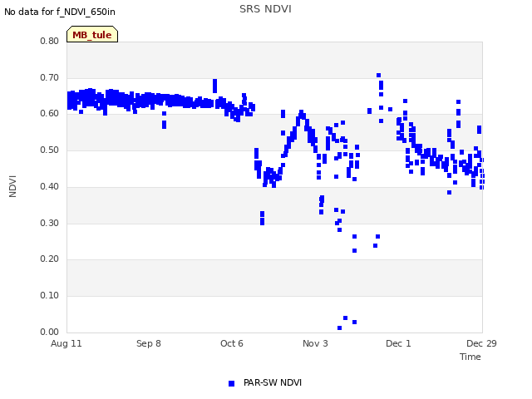Click the 0.00 y-axis tick label

coord(50,332)
